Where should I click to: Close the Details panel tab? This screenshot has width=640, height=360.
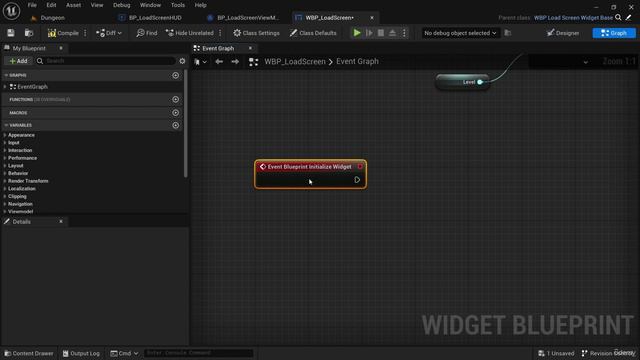(x=61, y=222)
